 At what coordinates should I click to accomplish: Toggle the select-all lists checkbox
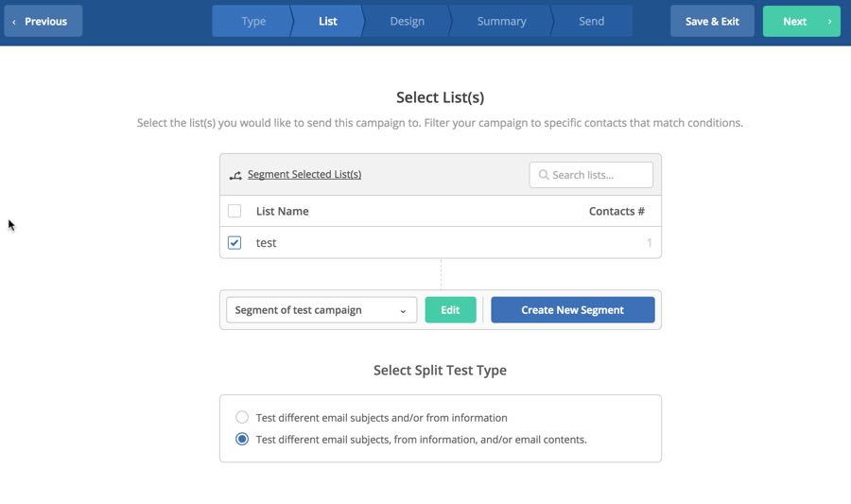(x=234, y=211)
